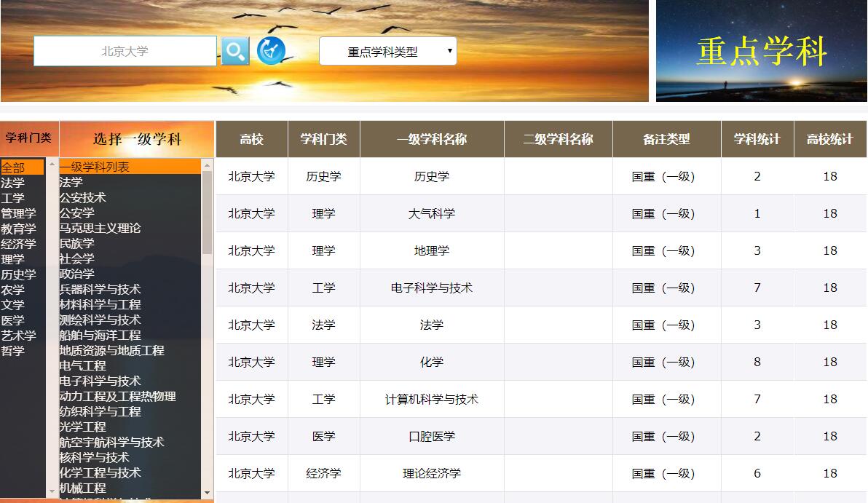Click the 一级学科名称 column header
This screenshot has width=868, height=503.
point(431,139)
